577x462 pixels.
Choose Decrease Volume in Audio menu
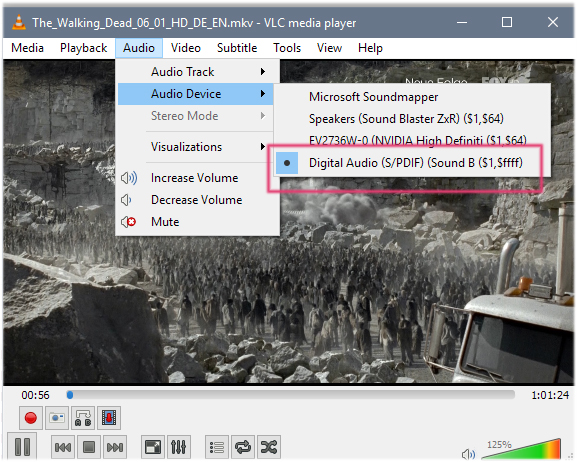point(198,200)
